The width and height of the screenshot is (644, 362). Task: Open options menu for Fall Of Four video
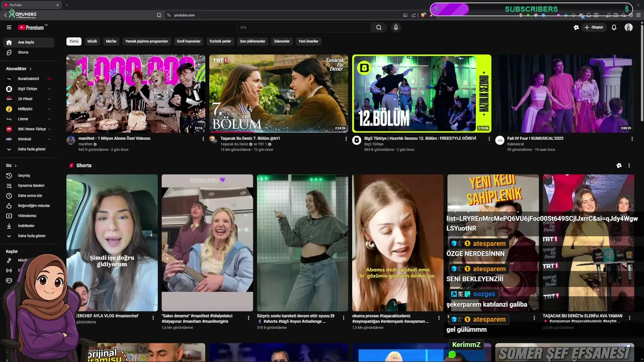tap(632, 139)
